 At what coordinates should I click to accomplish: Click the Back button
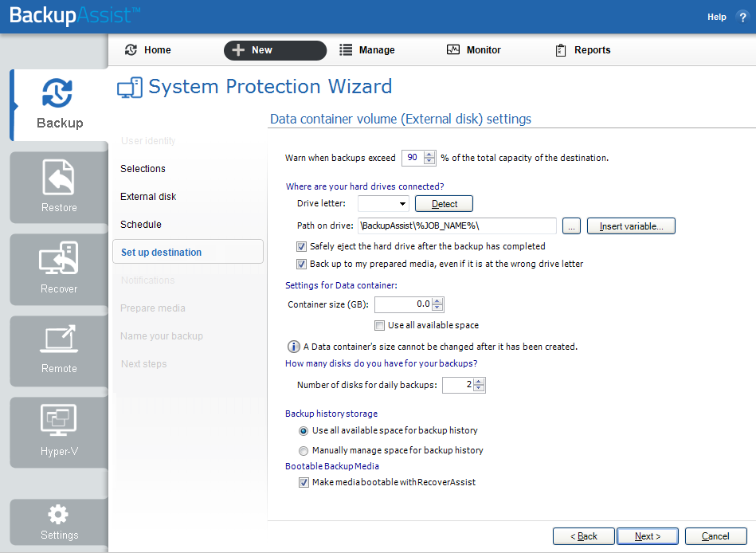pos(584,536)
